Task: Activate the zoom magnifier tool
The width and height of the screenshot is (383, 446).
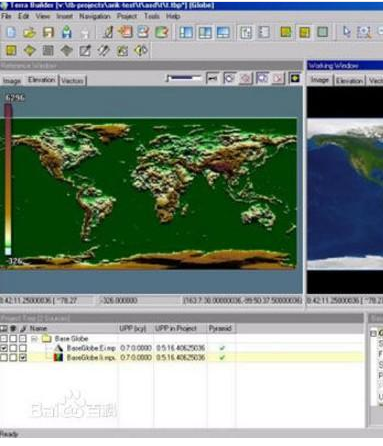Action: 364,32
